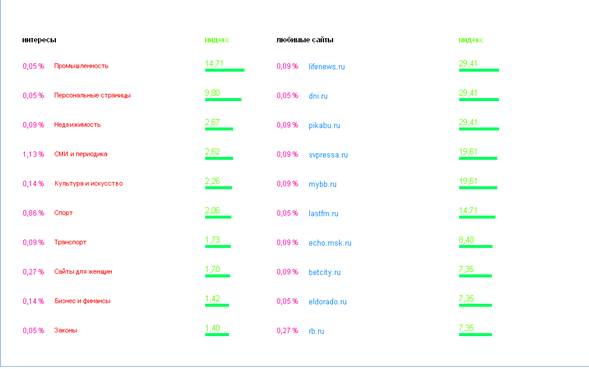The height and width of the screenshot is (369, 589).
Task: Click index value 1.70 for Сайты для женщин
Action: (x=212, y=269)
